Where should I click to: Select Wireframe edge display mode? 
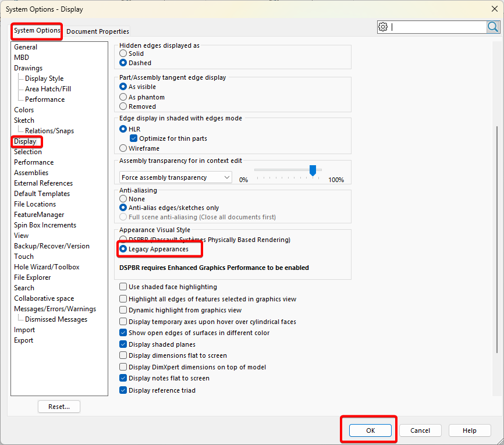[123, 148]
